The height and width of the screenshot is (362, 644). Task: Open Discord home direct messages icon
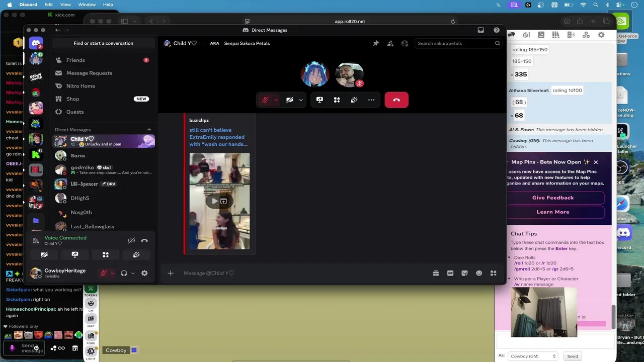[36, 43]
